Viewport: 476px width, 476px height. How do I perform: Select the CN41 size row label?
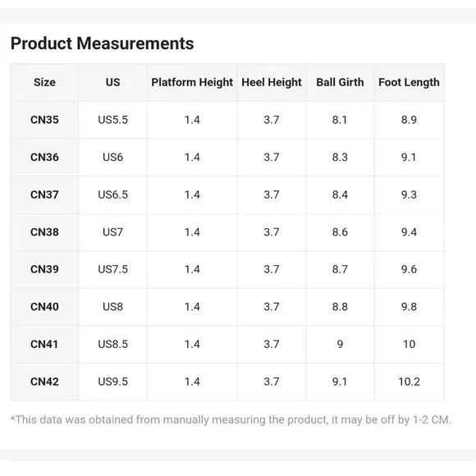[x=44, y=344]
